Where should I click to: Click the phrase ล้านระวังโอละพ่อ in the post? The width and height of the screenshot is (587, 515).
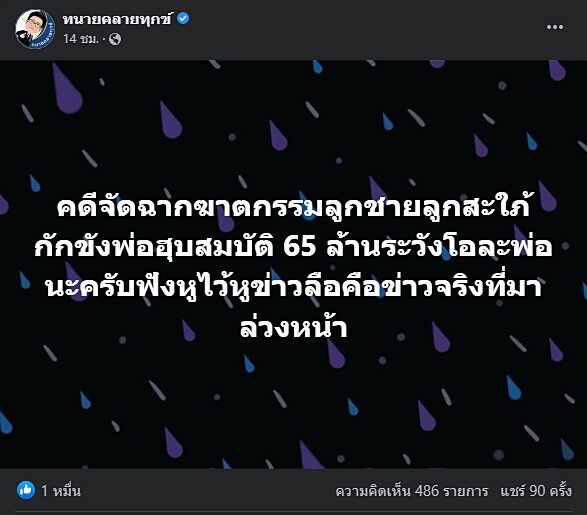(440, 246)
